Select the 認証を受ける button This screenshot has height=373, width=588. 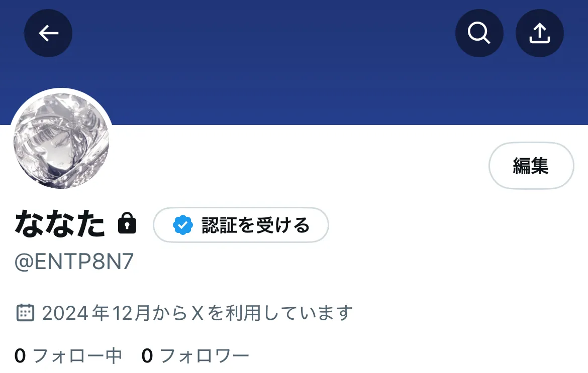241,225
